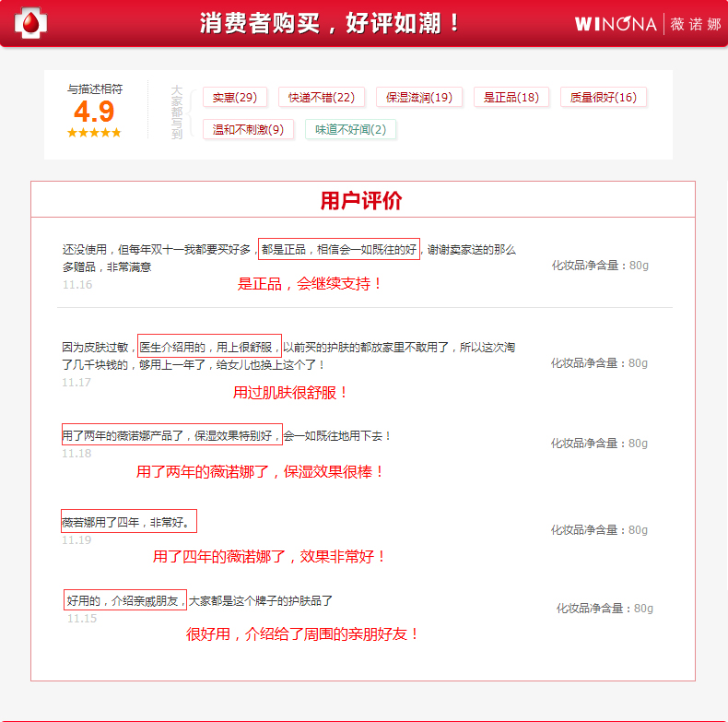Click the 薇若娜用了四年，非常好 review text
This screenshot has height=722, width=728.
pyautogui.click(x=129, y=521)
